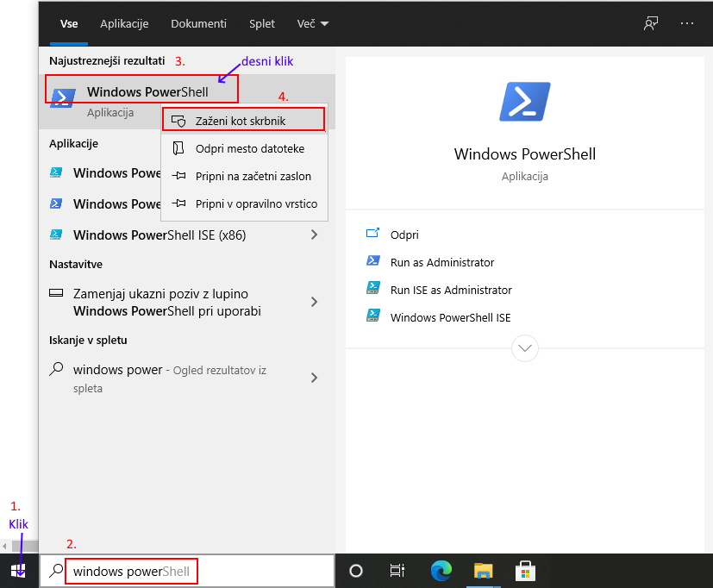Click the horizontal scrollbar left arrow
The width and height of the screenshot is (713, 588).
(x=4, y=546)
